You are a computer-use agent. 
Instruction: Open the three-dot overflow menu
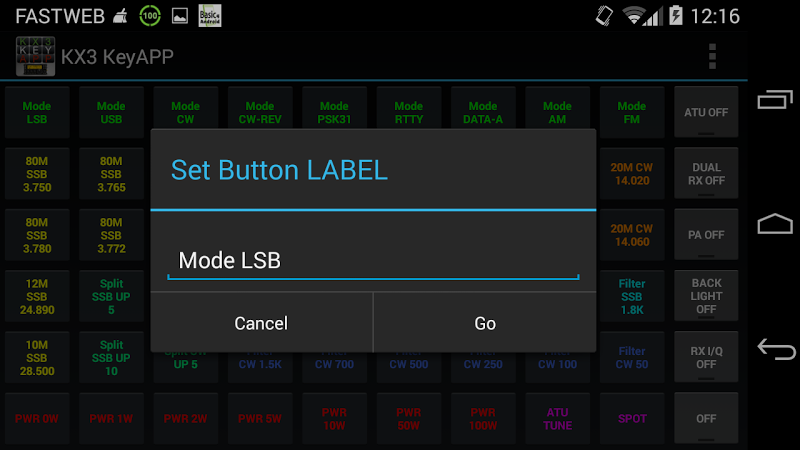(712, 56)
